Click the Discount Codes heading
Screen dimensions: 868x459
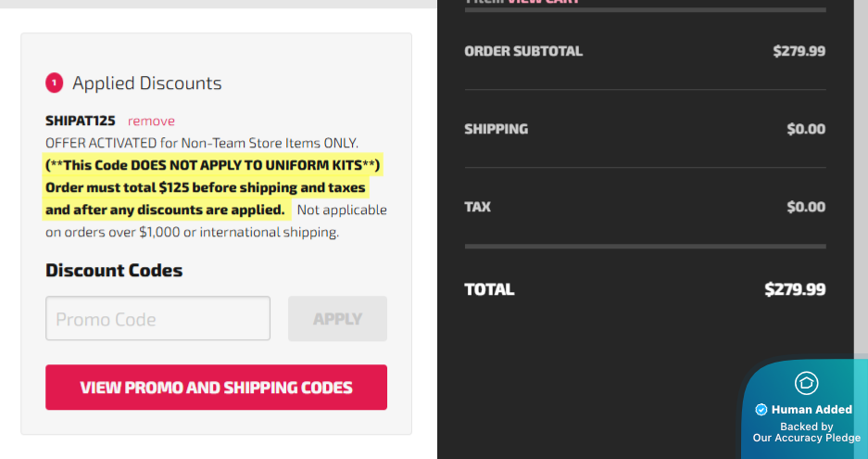coord(114,271)
